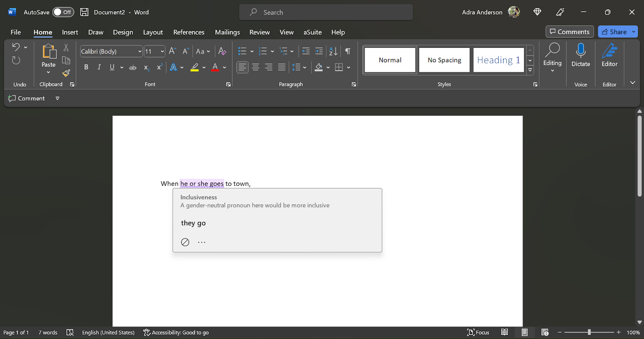Apply the Heading 1 style

[x=499, y=60]
